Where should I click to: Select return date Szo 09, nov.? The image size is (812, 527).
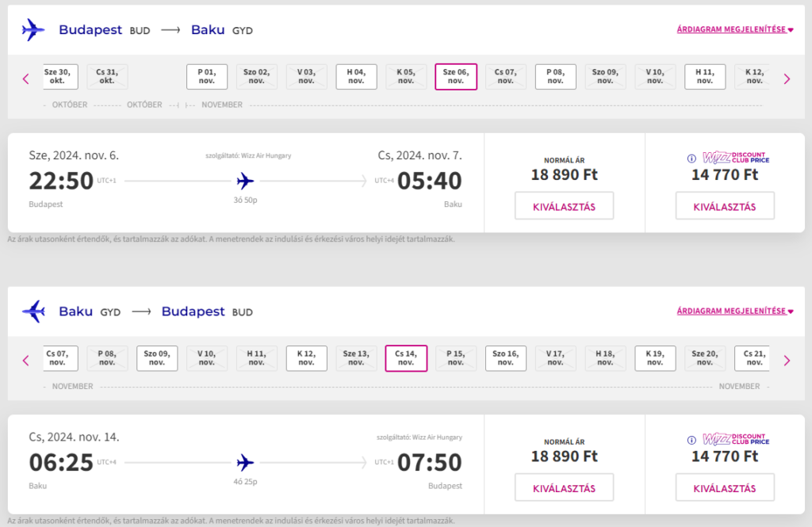(x=157, y=358)
